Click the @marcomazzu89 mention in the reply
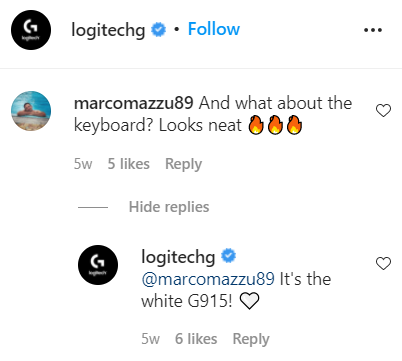This screenshot has height=361, width=402. (x=208, y=279)
